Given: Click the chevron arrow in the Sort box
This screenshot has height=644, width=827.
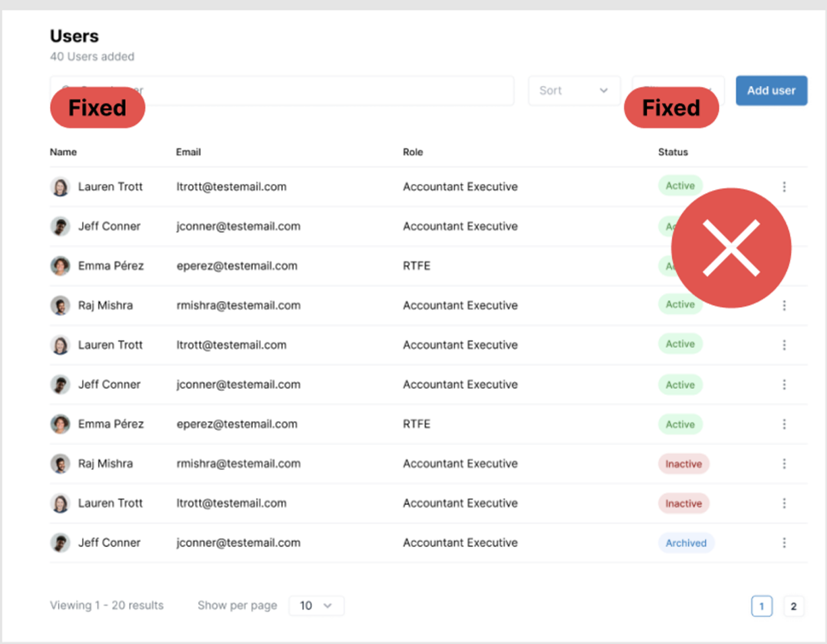Looking at the screenshot, I should (604, 90).
